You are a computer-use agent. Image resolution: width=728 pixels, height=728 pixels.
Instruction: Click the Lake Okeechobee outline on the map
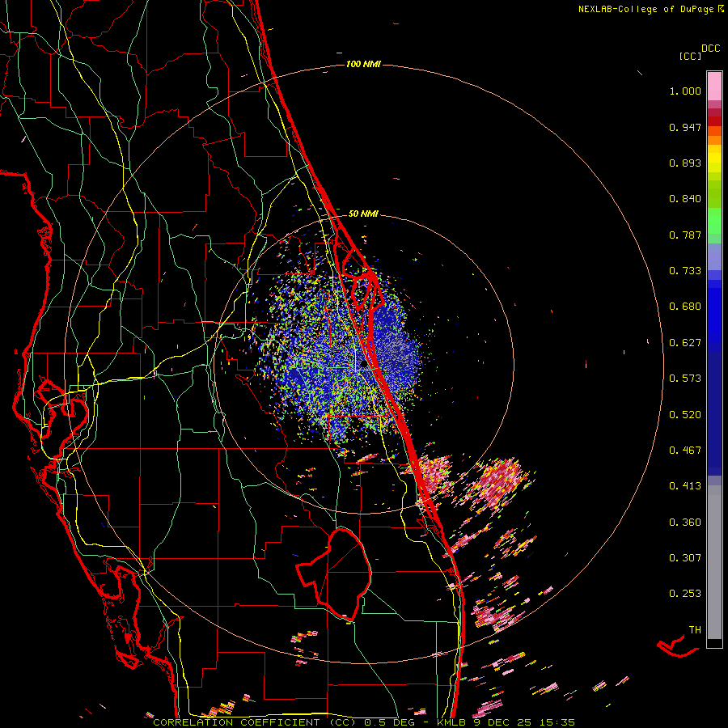[334, 574]
